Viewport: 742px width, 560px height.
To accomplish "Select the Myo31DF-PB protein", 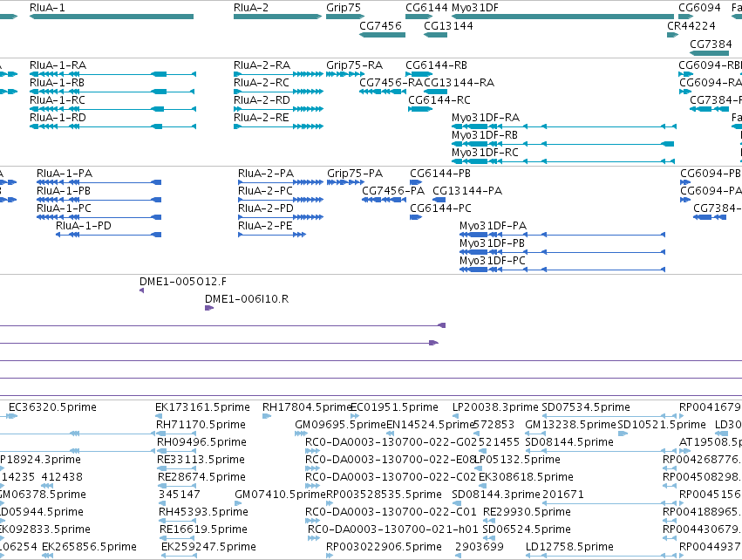I will 562,252.
